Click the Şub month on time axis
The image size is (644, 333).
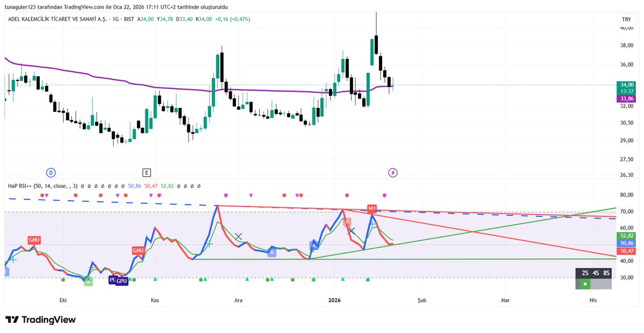[x=422, y=300]
